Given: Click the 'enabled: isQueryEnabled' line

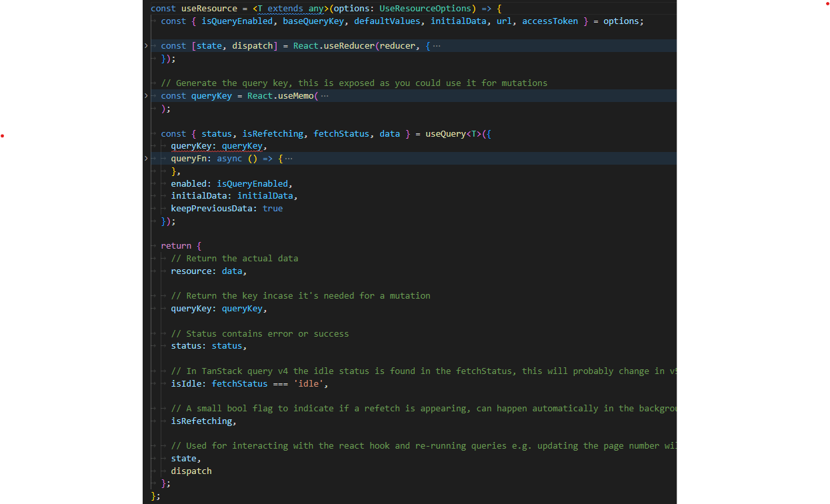Looking at the screenshot, I should 232,183.
